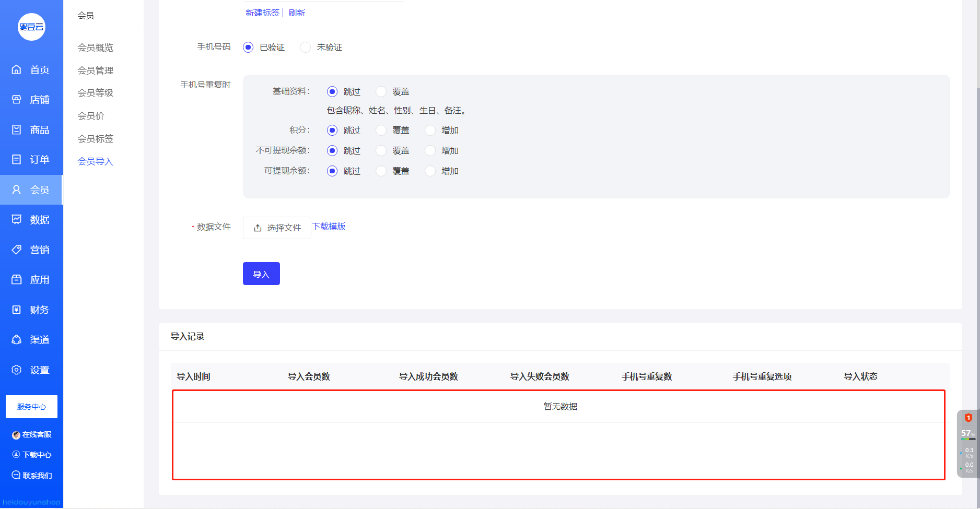The image size is (980, 509).
Task: Open the Settings (设置) gear icon
Action: coord(17,370)
